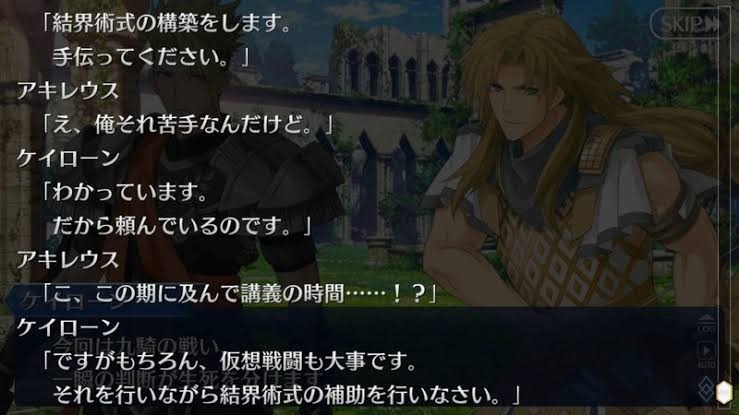Screen dimensions: 739x415
Task: Select line 「結界術式の構築をします。
Action: point(166,24)
